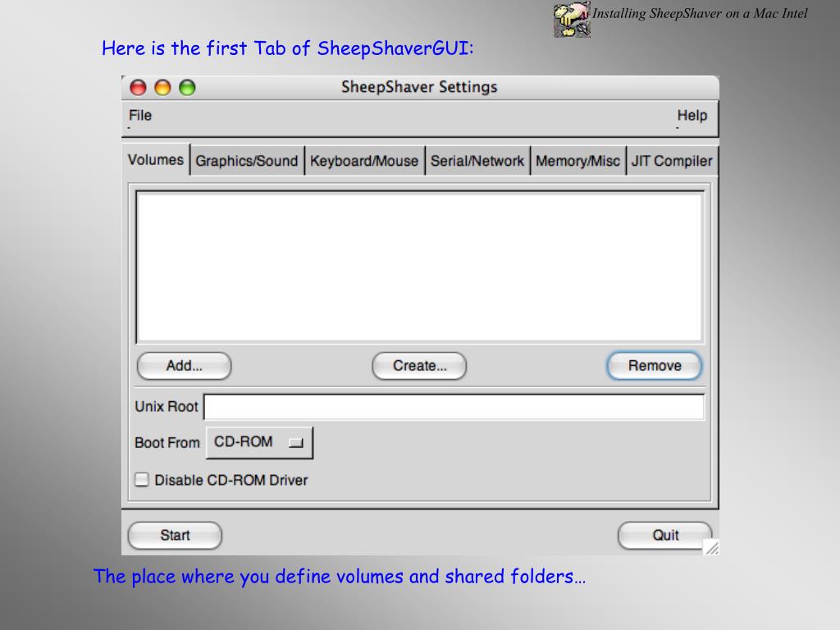The image size is (840, 630).
Task: Show the Memory/Misc tab
Action: (x=577, y=161)
